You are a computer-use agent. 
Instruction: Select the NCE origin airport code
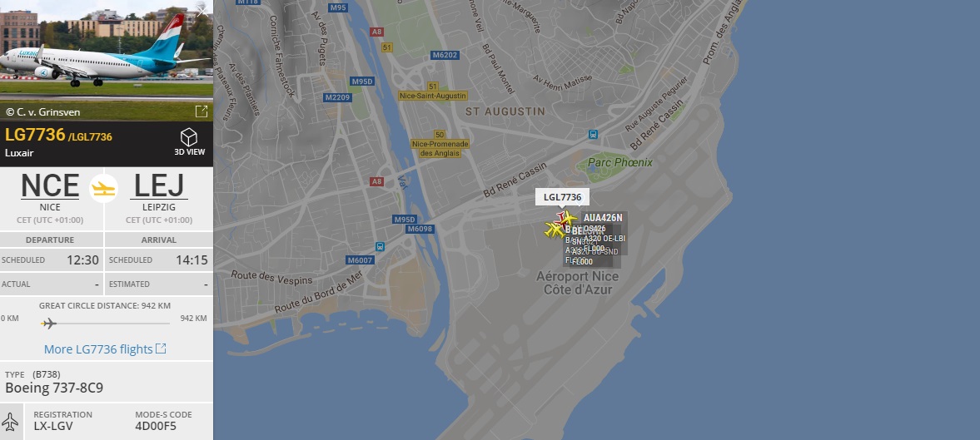50,185
